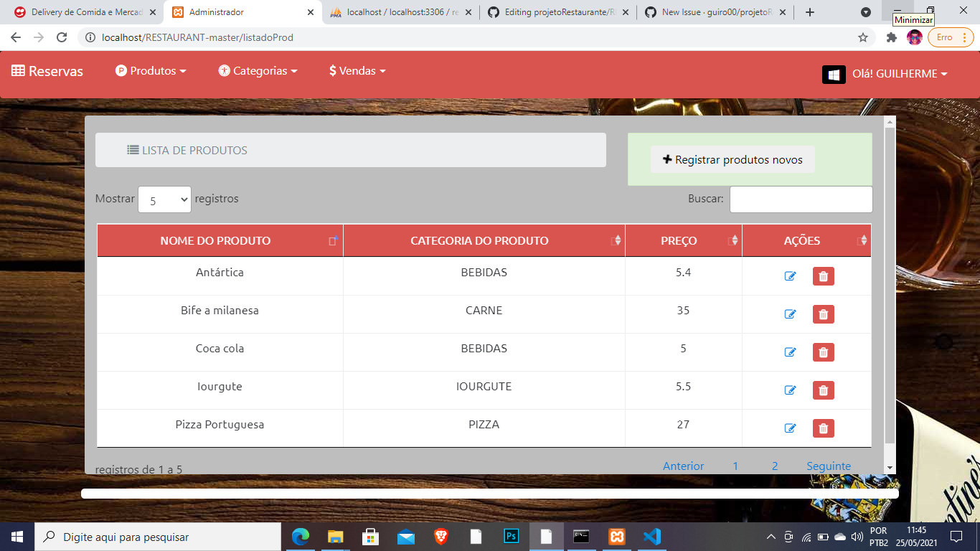Viewport: 980px width, 551px height.
Task: Delete the Bife a milanesa product
Action: coord(823,314)
